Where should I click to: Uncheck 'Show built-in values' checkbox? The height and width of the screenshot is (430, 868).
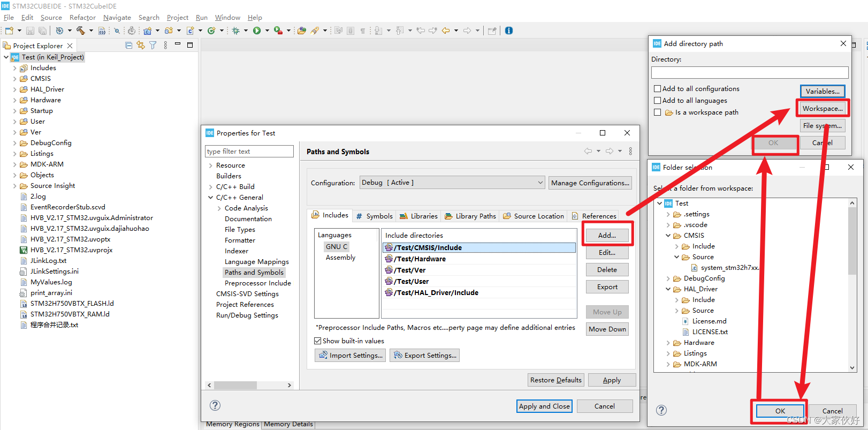(317, 341)
